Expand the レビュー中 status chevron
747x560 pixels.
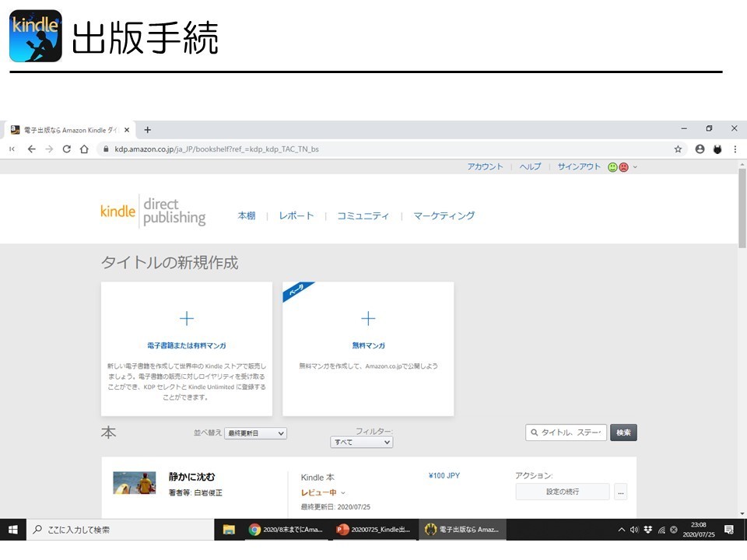[x=343, y=493]
